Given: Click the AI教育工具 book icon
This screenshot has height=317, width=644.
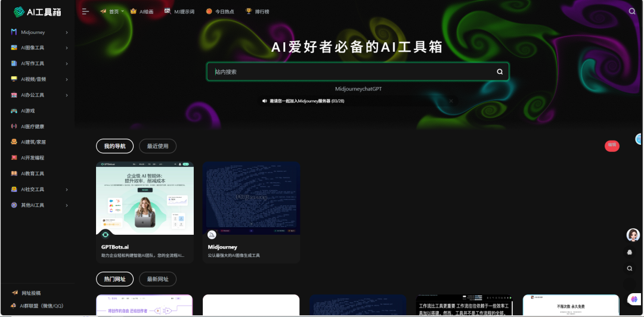Looking at the screenshot, I should [14, 173].
